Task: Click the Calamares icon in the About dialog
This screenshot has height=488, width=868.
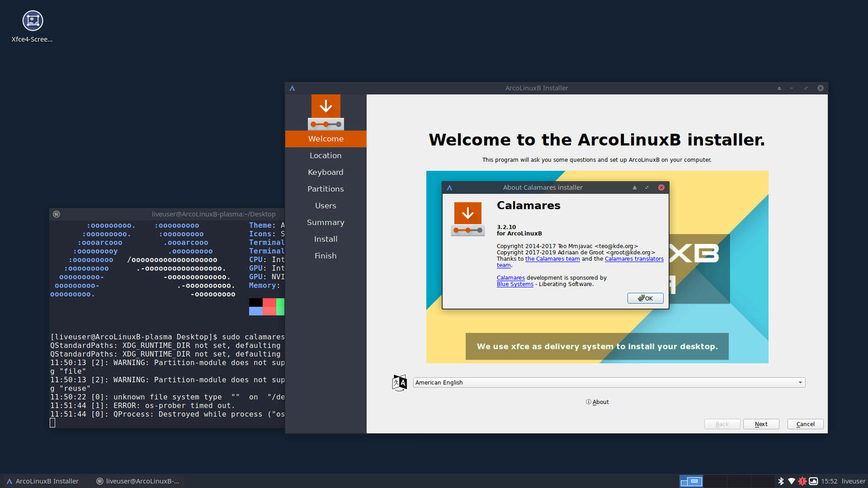Action: pos(468,219)
